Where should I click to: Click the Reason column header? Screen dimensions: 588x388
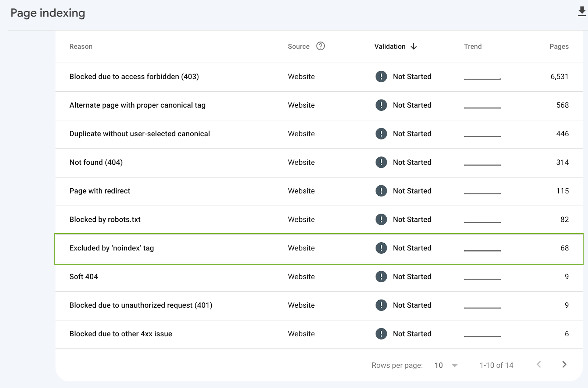[81, 47]
